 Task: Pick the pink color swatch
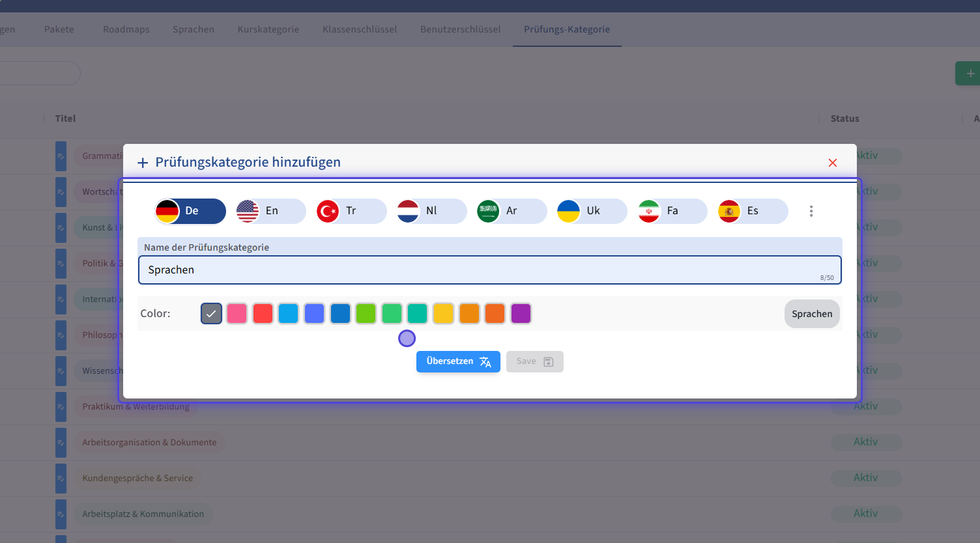tap(237, 314)
